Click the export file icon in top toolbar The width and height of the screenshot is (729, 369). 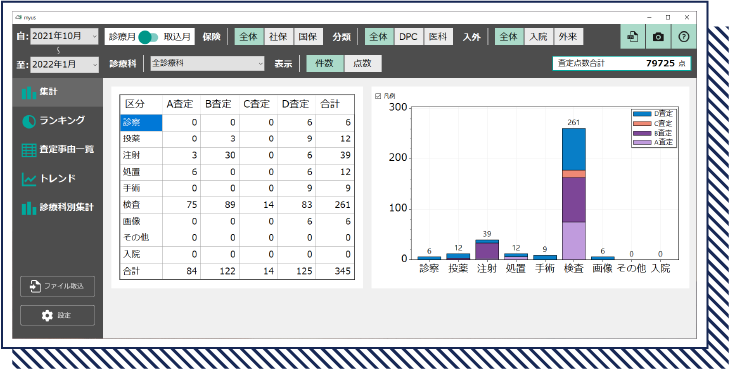coord(633,37)
